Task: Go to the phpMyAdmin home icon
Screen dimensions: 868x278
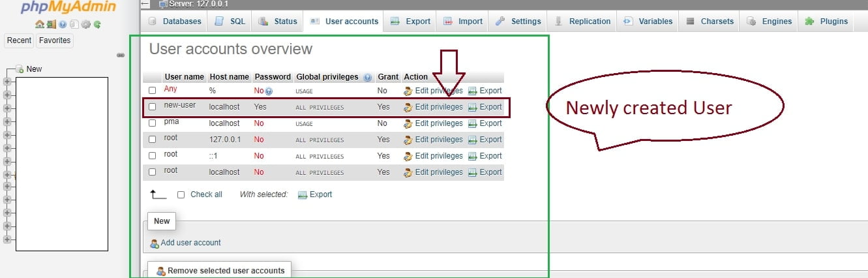Action: coord(40,24)
